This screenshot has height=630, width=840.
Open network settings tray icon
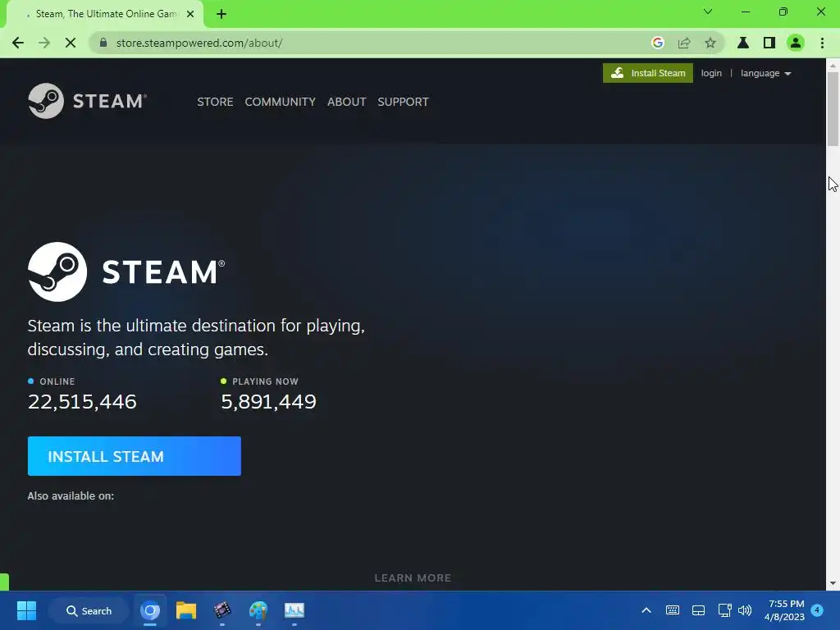pos(725,610)
